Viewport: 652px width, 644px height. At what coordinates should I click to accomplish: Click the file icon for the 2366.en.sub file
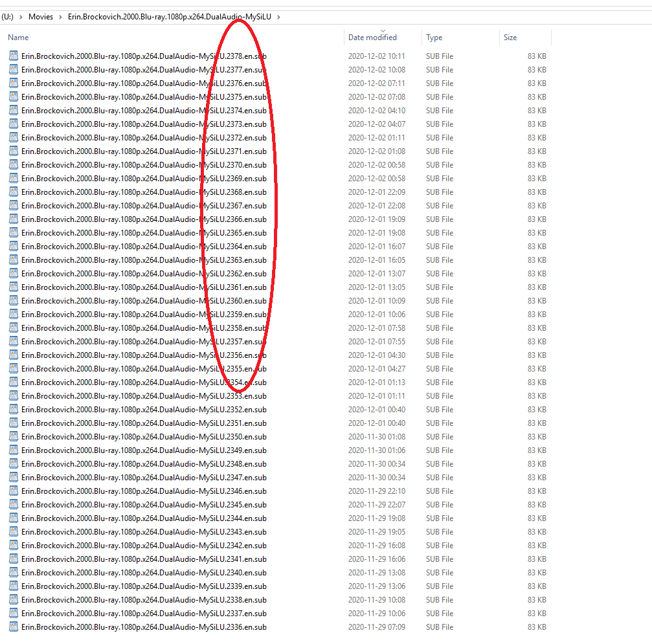pyautogui.click(x=14, y=219)
